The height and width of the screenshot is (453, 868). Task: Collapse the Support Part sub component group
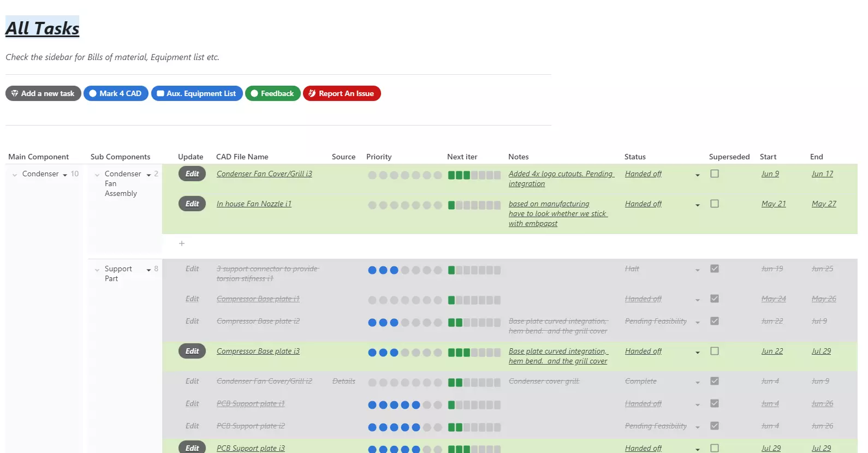pos(97,270)
